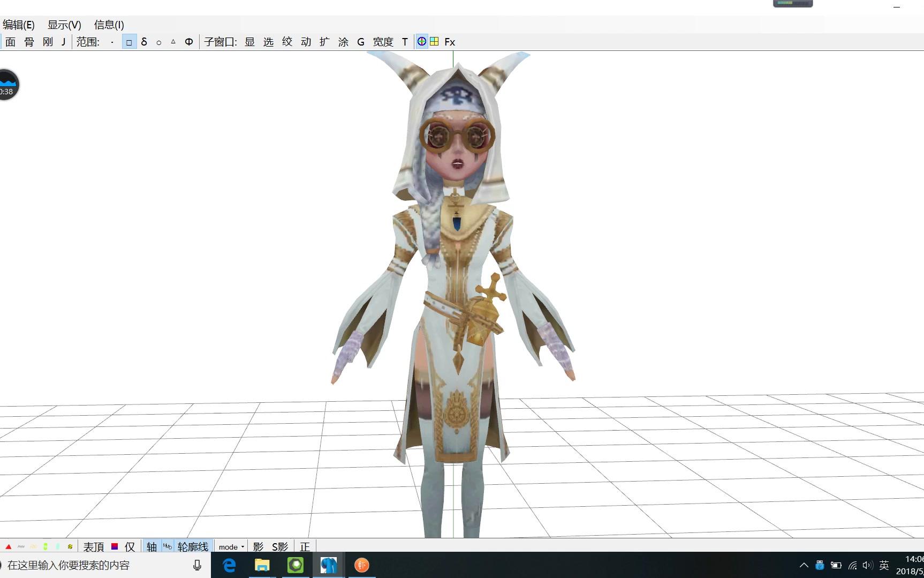
Task: Enable S影 self-shadow rendering
Action: click(x=279, y=546)
